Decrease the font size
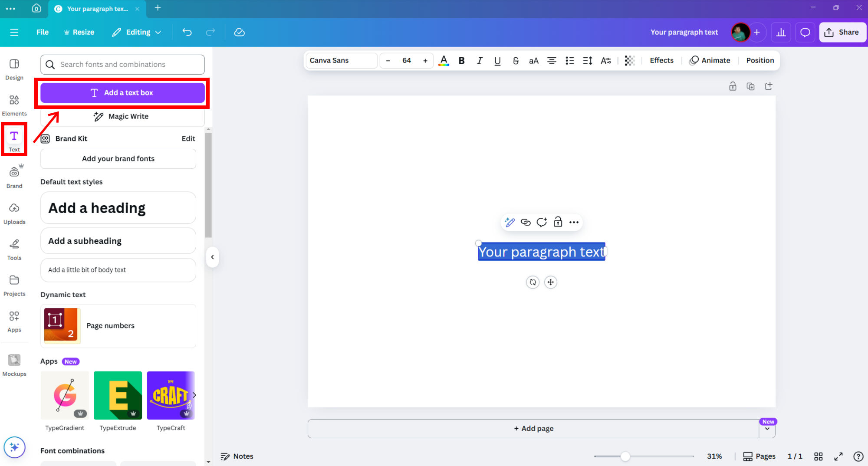Screen dimensions: 868x466 click(388, 61)
